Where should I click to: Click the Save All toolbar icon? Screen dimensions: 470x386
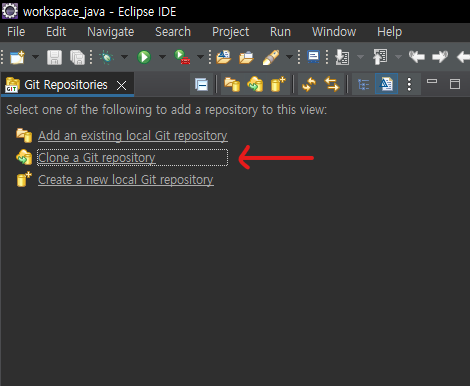pyautogui.click(x=77, y=57)
